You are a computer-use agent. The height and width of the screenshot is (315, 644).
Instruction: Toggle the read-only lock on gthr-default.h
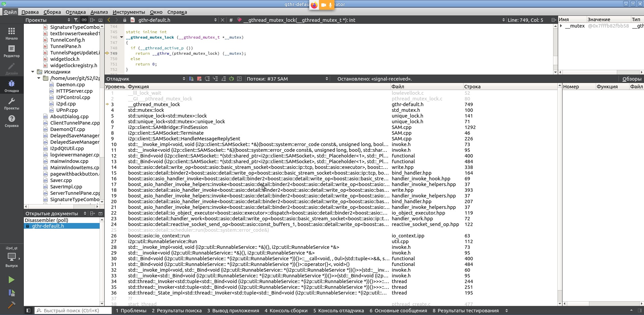[x=125, y=20]
